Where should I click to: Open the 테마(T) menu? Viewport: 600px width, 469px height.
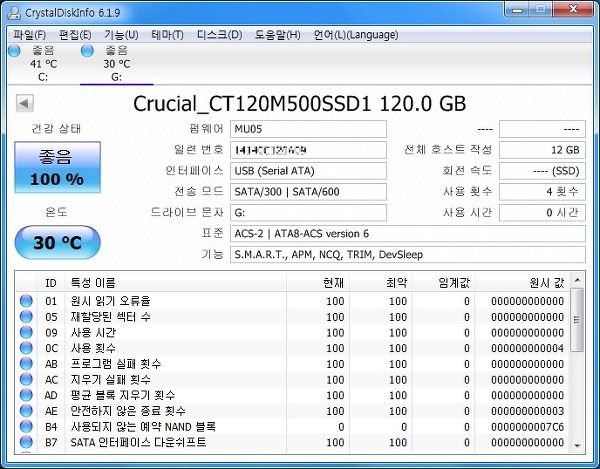click(x=167, y=35)
